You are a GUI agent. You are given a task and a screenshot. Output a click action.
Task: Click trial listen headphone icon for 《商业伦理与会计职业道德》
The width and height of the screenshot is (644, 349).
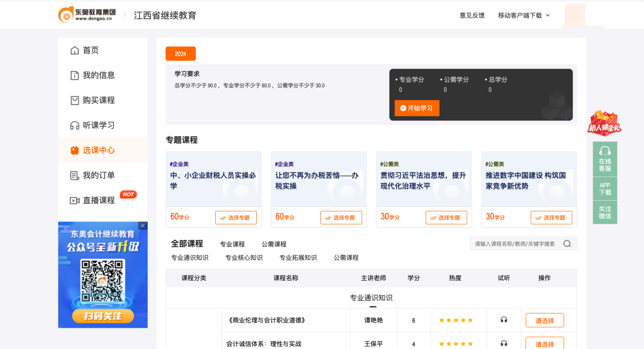click(x=504, y=320)
